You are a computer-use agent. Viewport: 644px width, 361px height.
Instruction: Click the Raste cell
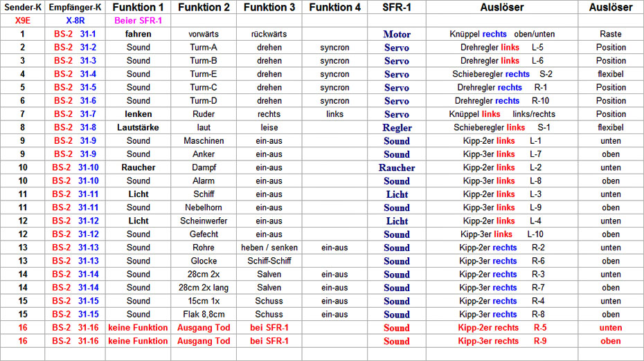tap(611, 34)
